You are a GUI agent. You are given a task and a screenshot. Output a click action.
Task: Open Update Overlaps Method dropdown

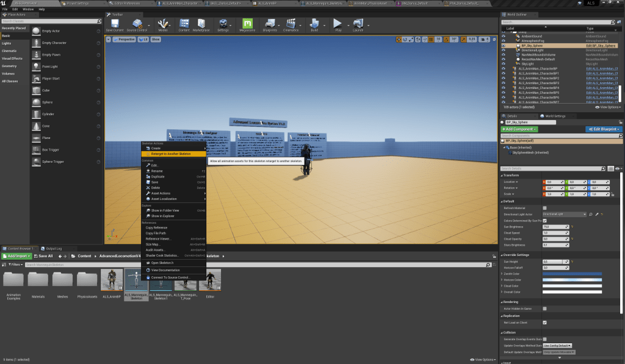coord(557,345)
